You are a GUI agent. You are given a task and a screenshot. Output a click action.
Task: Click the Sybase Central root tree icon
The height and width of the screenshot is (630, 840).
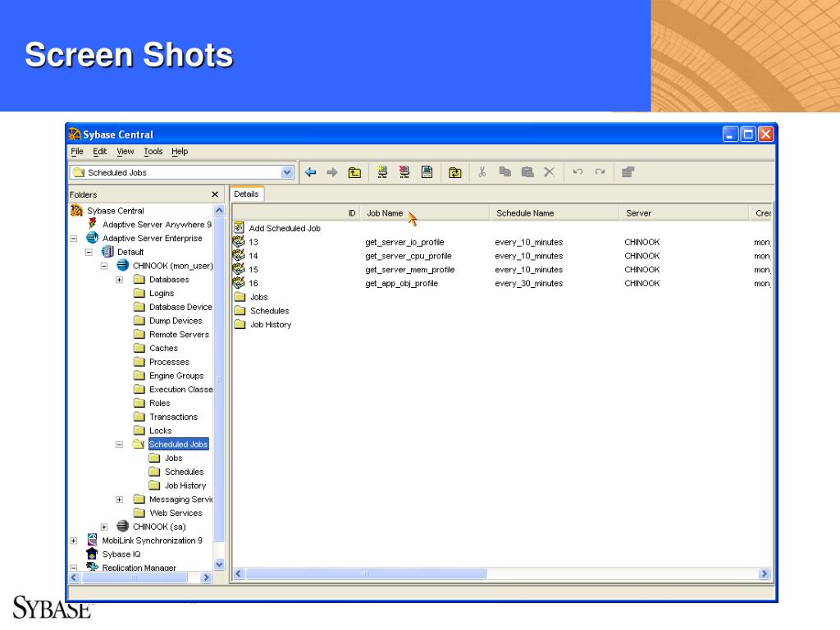pos(77,211)
